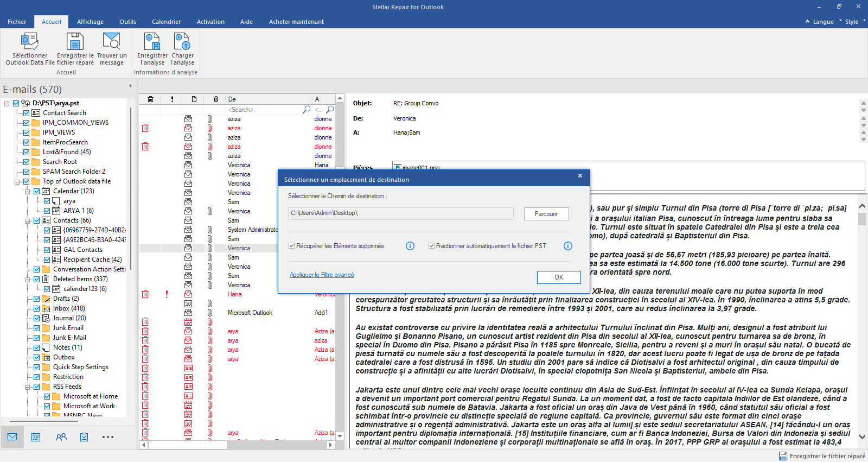Click Enregistrer l'analyse icon

[x=152, y=41]
